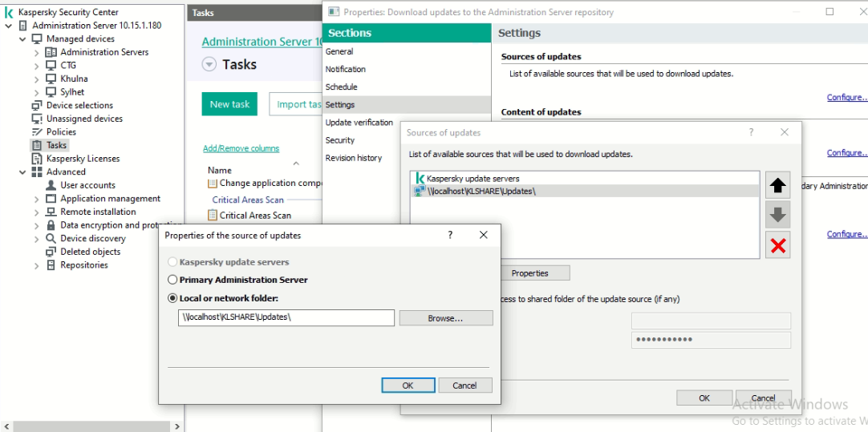Click the Repositories icon

pos(51,265)
